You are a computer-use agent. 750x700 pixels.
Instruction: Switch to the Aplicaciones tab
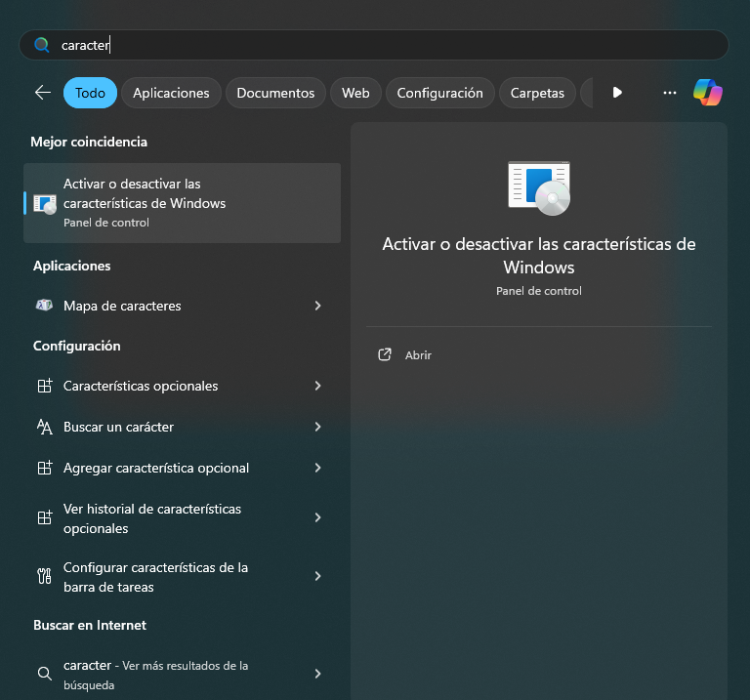pos(171,93)
